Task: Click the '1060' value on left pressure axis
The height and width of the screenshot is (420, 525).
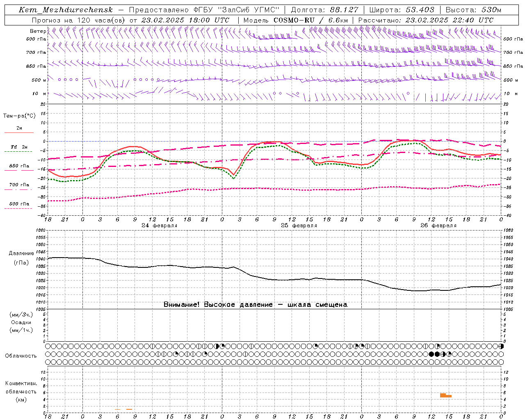Action: [x=42, y=231]
